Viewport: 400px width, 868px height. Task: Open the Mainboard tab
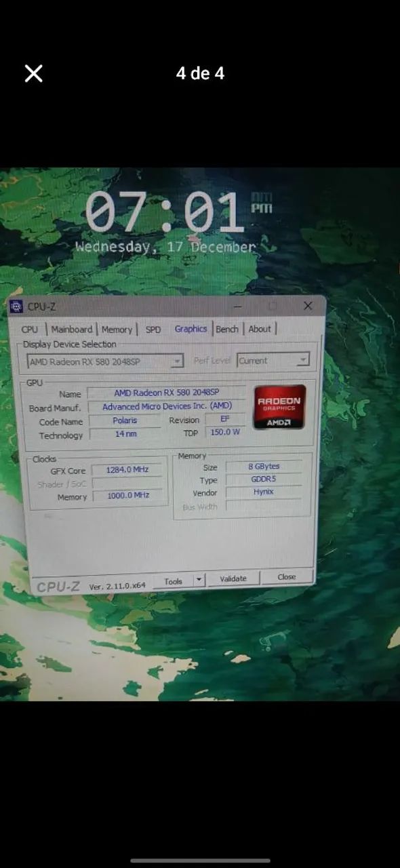point(72,330)
